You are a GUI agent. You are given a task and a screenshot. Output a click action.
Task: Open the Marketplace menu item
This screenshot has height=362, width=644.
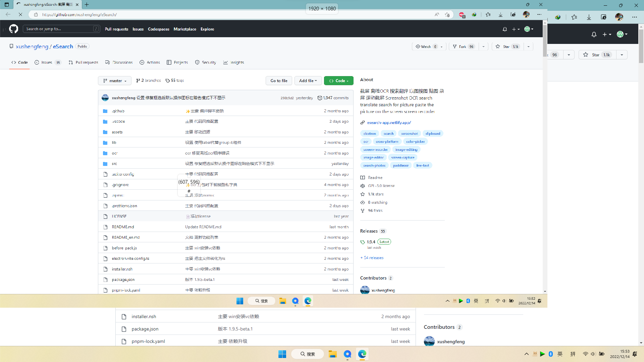(x=185, y=29)
